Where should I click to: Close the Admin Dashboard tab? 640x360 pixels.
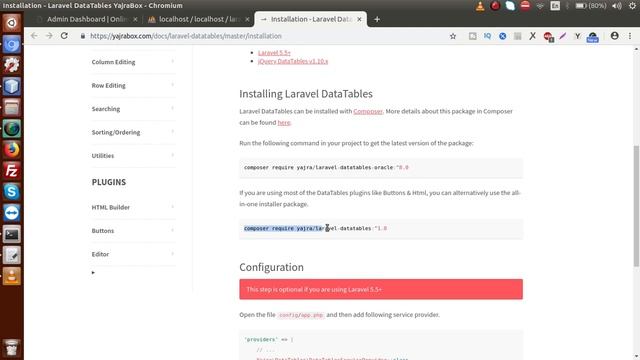(x=135, y=19)
